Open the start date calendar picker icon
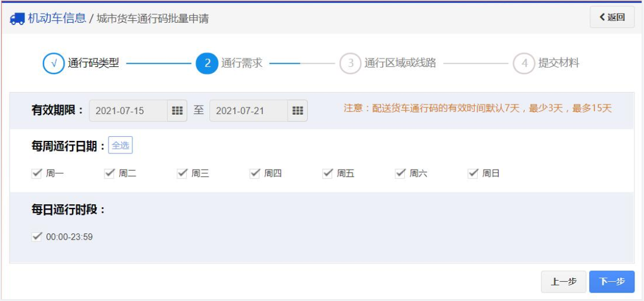This screenshot has height=301, width=644. pyautogui.click(x=177, y=111)
